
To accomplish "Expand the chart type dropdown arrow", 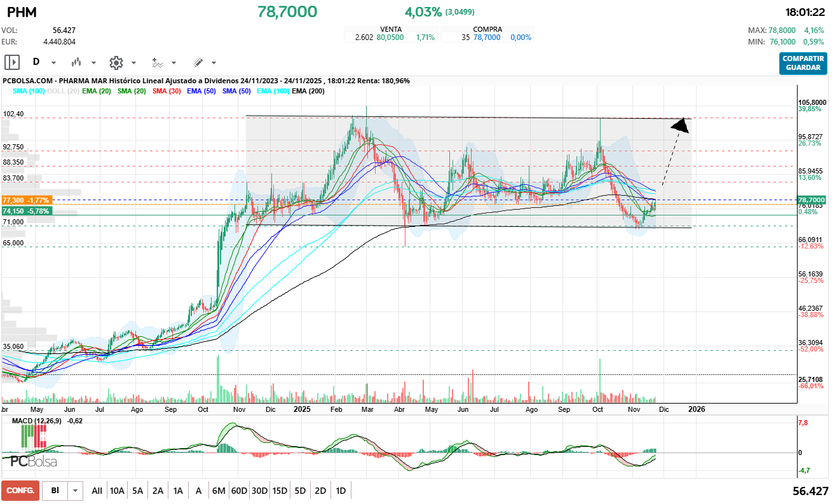I will tap(93, 63).
